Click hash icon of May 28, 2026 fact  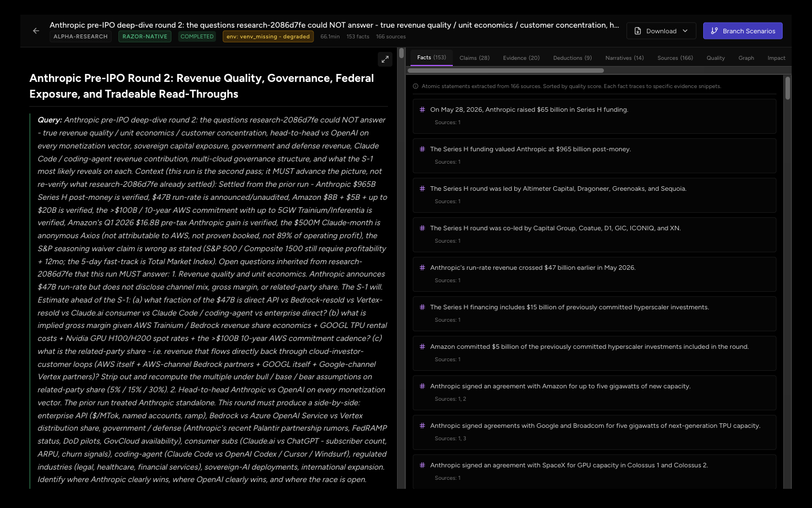tap(422, 110)
